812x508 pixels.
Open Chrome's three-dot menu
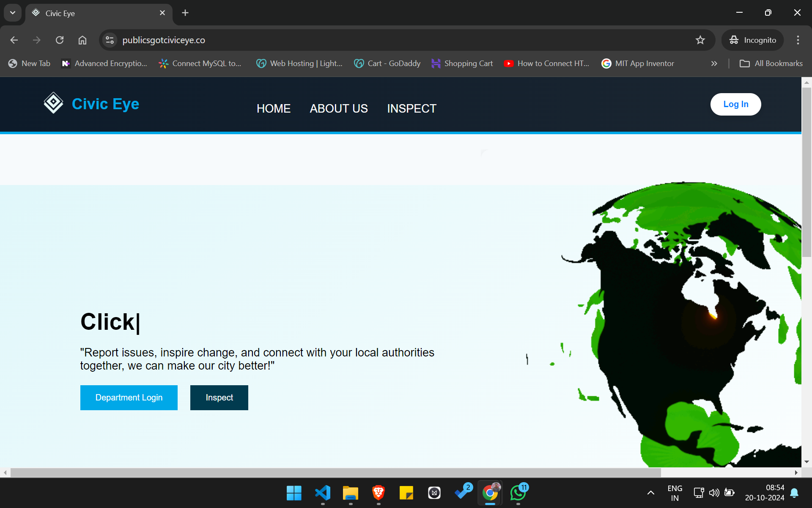pyautogui.click(x=798, y=40)
